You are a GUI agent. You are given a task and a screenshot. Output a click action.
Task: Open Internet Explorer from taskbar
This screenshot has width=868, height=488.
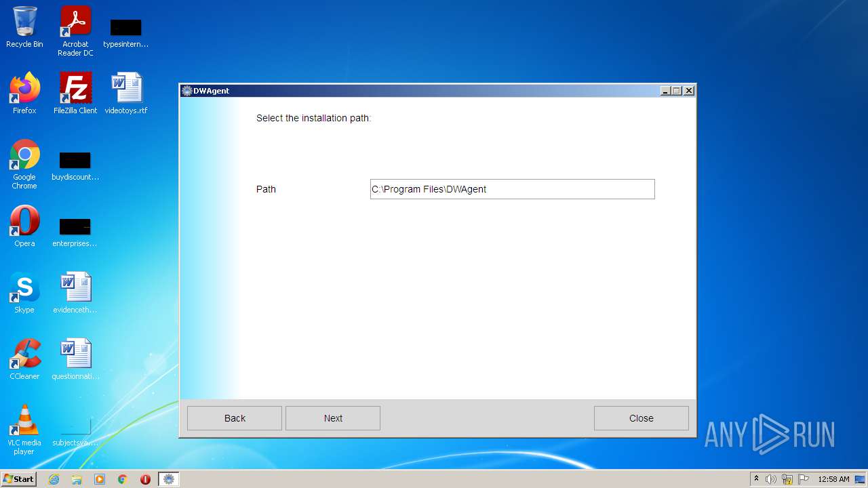(54, 479)
